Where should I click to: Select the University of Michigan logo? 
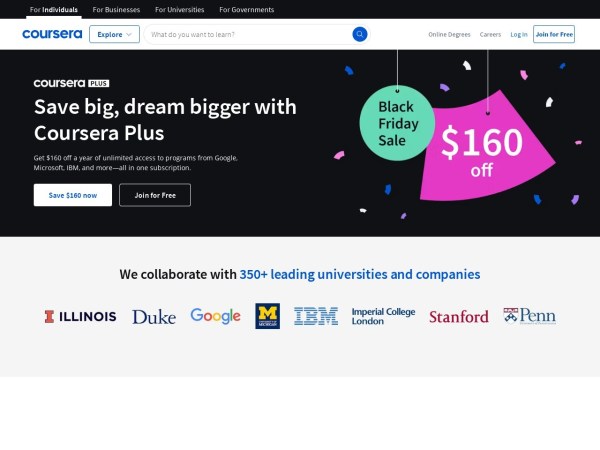tap(267, 316)
